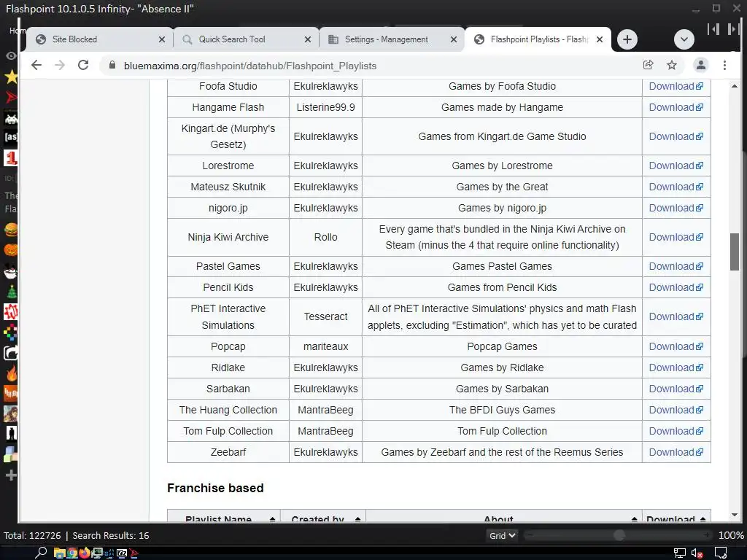This screenshot has width=747, height=560.
Task: Open a new browser tab
Action: [627, 39]
